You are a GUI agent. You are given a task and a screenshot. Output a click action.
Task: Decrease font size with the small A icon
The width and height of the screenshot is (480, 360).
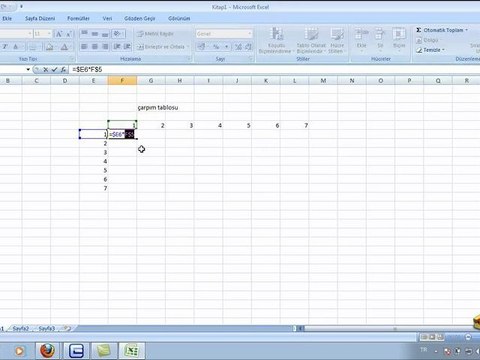(x=69, y=34)
